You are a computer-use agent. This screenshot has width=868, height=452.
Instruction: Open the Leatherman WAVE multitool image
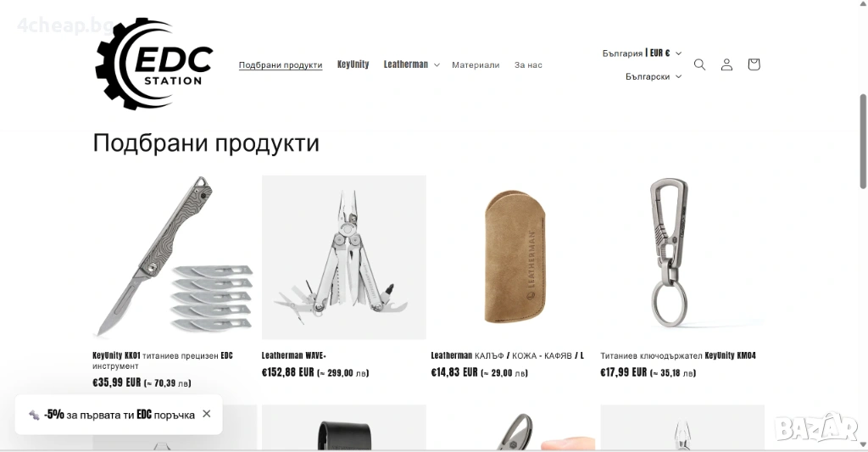click(x=344, y=257)
